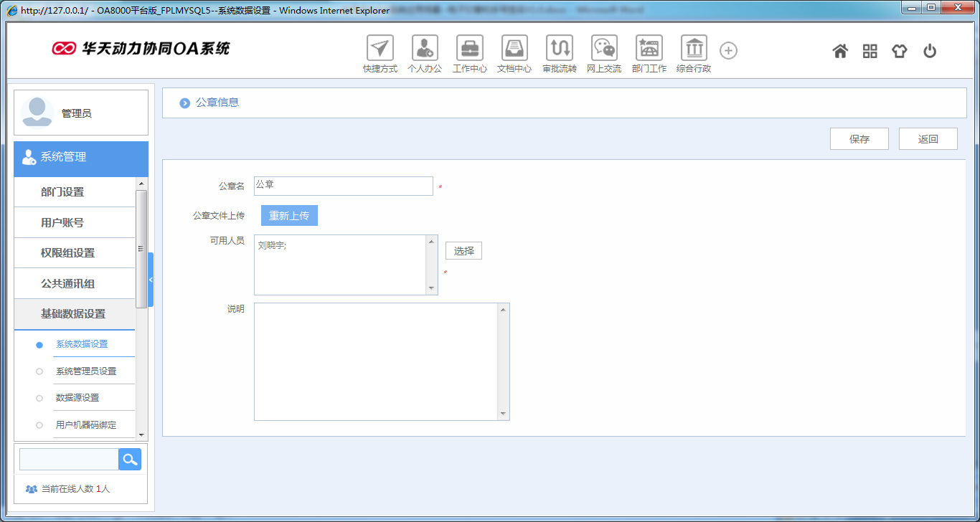Click the 公章名 input field

coord(343,186)
